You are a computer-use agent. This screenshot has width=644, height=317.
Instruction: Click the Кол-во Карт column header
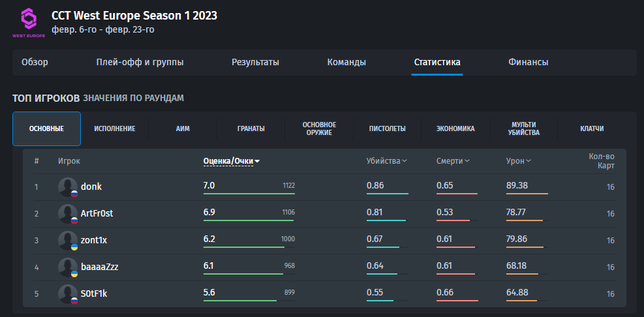[602, 161]
